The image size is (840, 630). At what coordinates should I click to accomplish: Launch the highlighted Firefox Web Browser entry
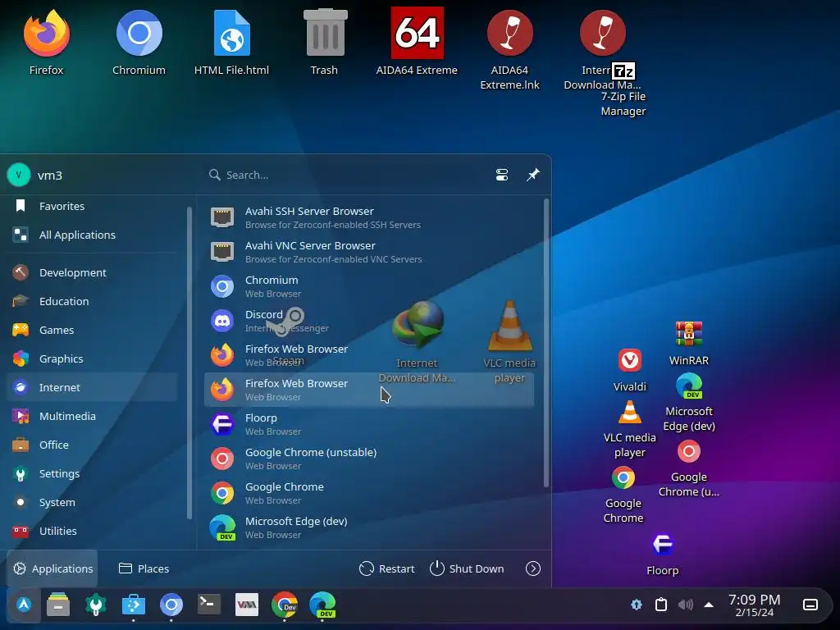[x=369, y=390]
